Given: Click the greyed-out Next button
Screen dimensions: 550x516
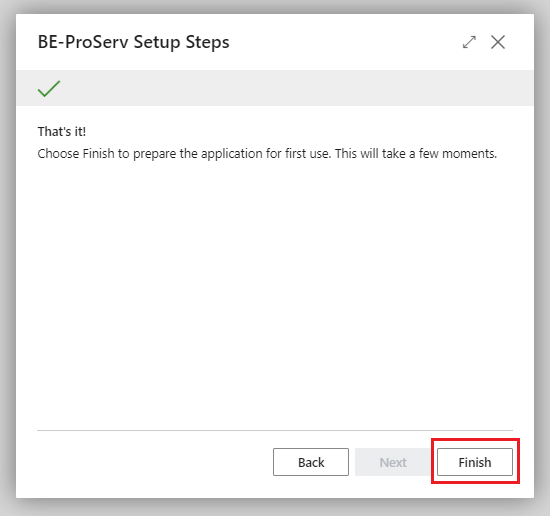Looking at the screenshot, I should coord(393,462).
